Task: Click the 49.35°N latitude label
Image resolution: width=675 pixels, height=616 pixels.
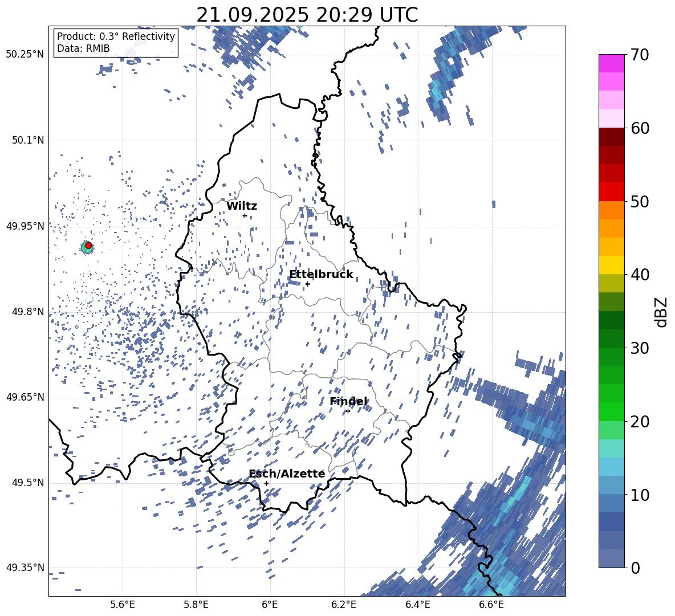Action: click(x=25, y=568)
